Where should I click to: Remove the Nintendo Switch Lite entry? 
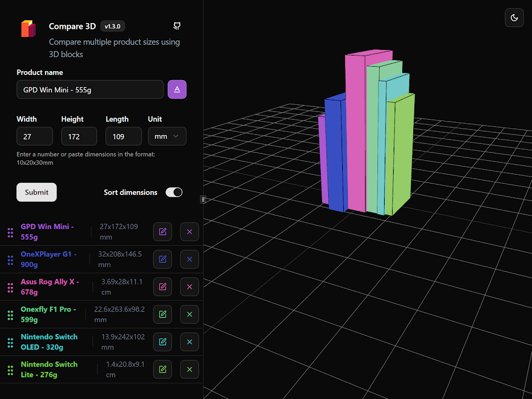click(189, 369)
